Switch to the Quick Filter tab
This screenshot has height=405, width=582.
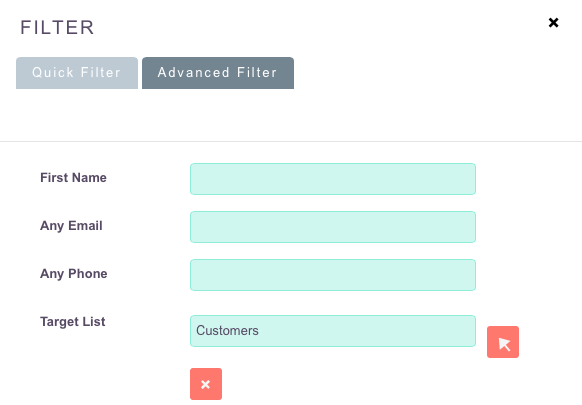[77, 73]
